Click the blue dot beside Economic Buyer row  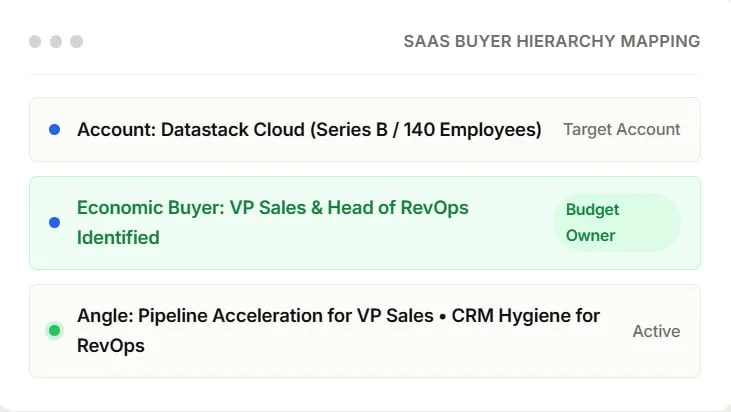click(55, 222)
